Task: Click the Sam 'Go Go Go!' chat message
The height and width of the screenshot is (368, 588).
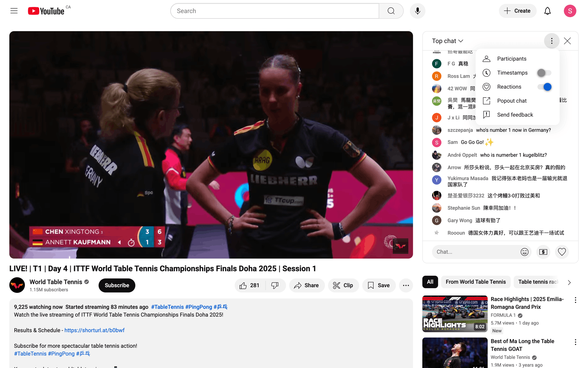Action: pyautogui.click(x=500, y=142)
